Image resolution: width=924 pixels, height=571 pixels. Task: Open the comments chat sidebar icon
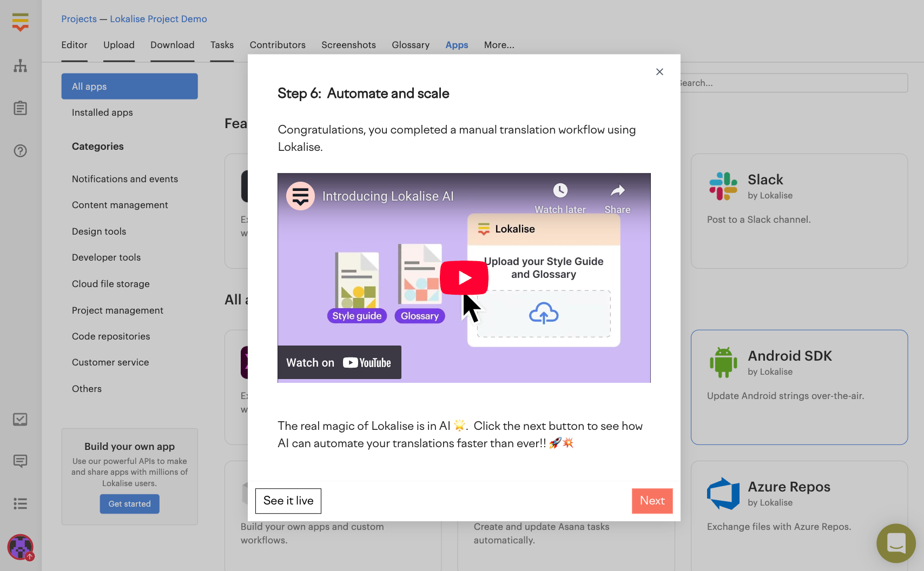pyautogui.click(x=20, y=461)
